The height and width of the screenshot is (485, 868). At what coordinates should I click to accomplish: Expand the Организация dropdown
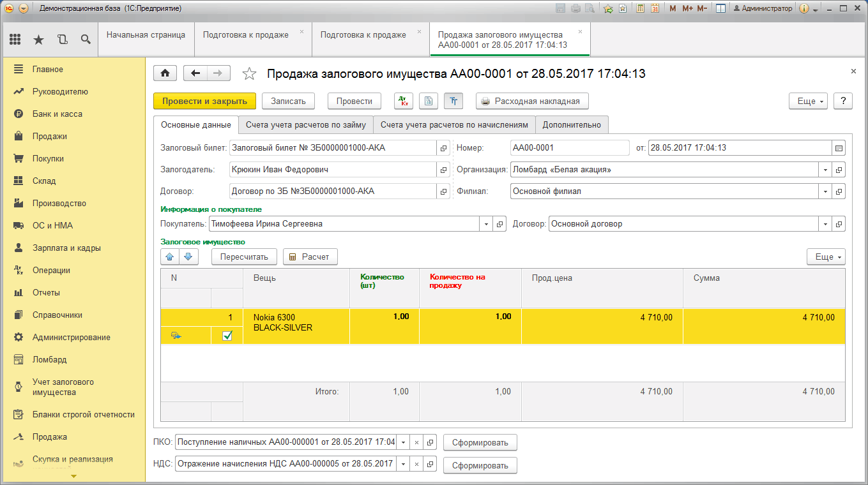tap(826, 170)
